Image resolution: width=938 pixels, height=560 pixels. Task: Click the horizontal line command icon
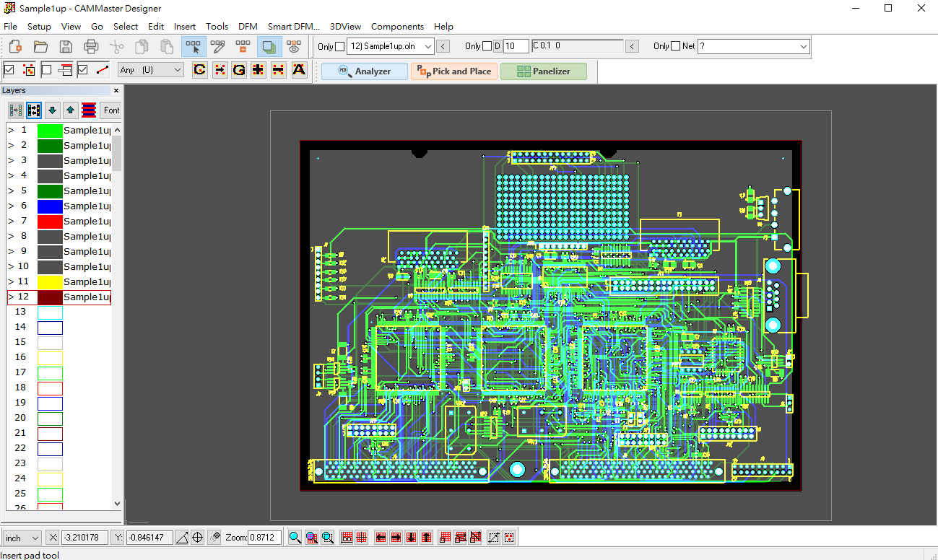coord(278,70)
